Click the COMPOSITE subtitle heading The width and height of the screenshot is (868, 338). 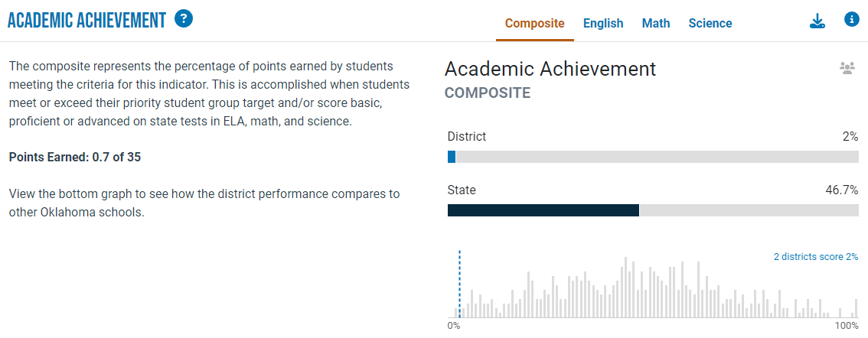pyautogui.click(x=488, y=93)
